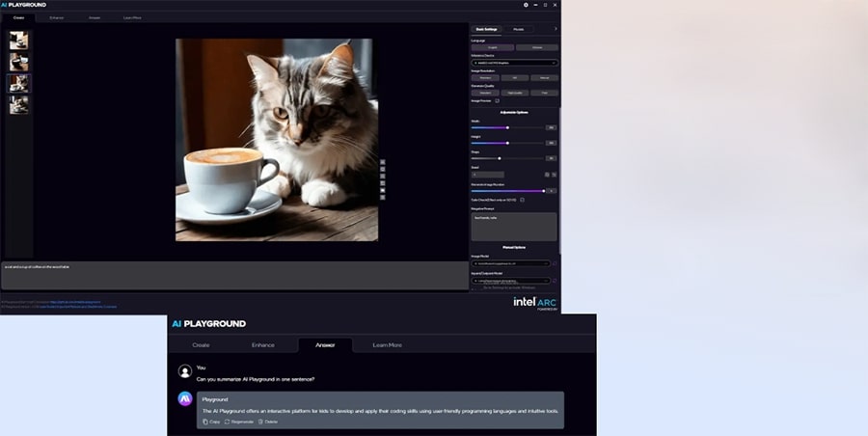Image resolution: width=868 pixels, height=436 pixels.
Task: Click the Delete icon under the answer
Action: (x=260, y=422)
